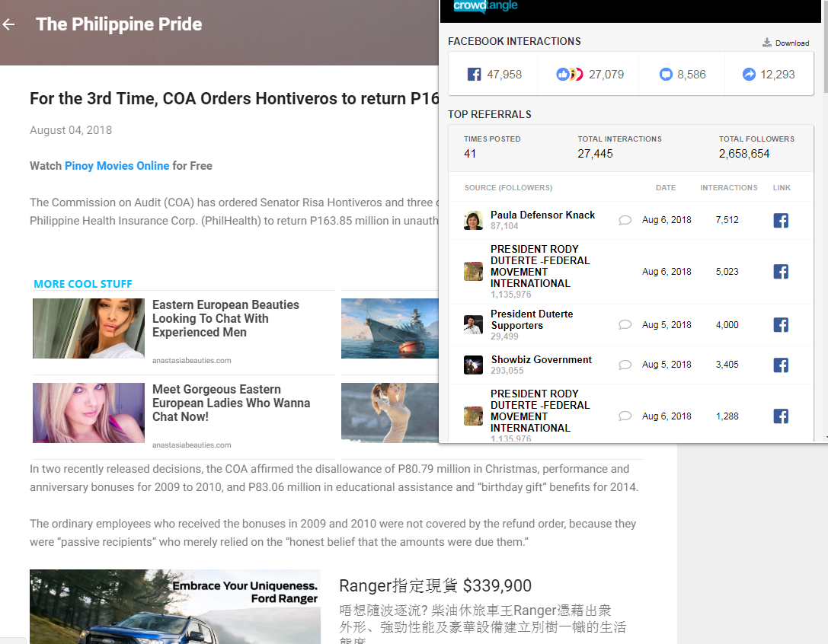Select the 29,499 follower count
Screen dimensions: 828x644
[x=504, y=336]
